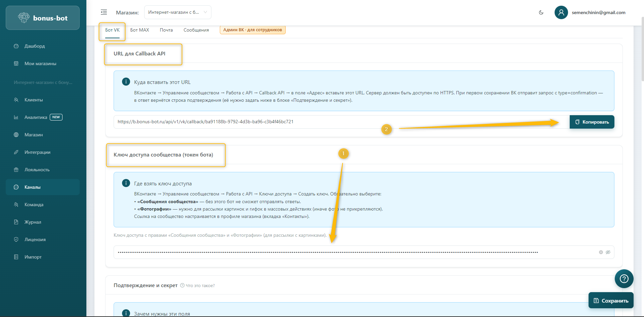Click the user avatar icon

561,12
